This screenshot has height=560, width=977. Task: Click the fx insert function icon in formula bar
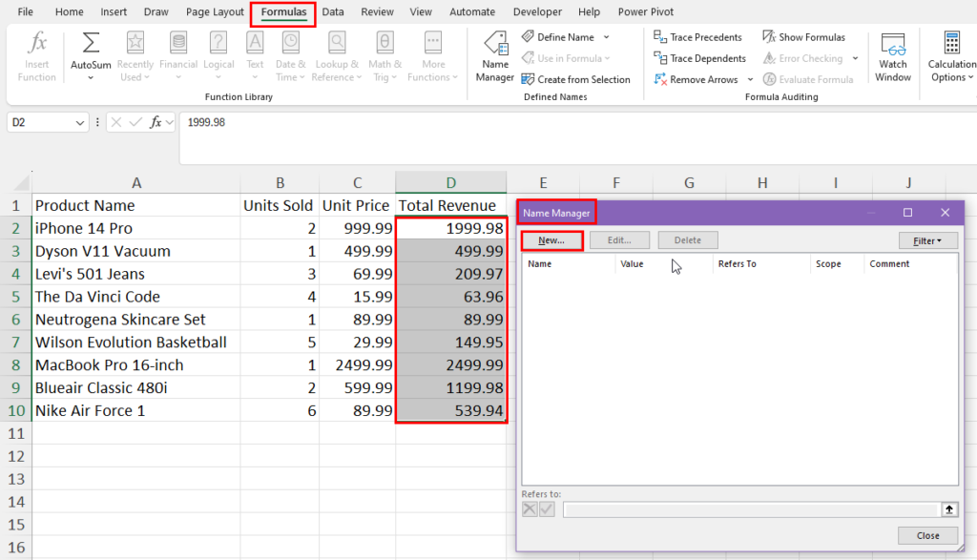pos(156,122)
